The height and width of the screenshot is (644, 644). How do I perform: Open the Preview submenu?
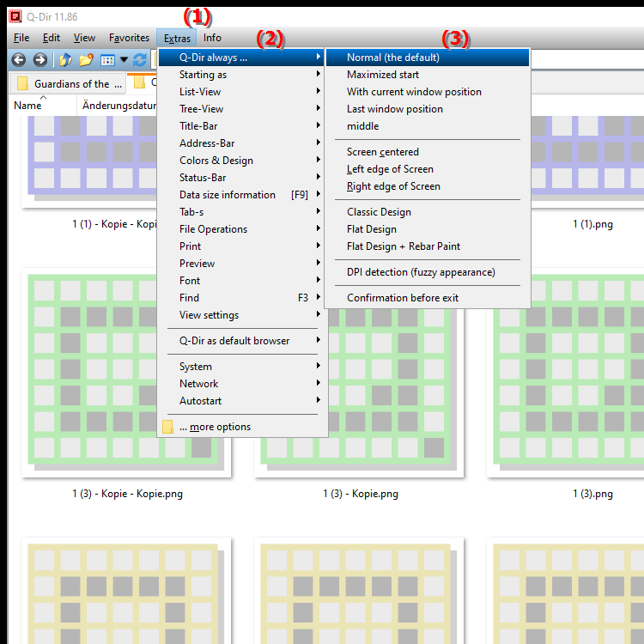point(241,264)
